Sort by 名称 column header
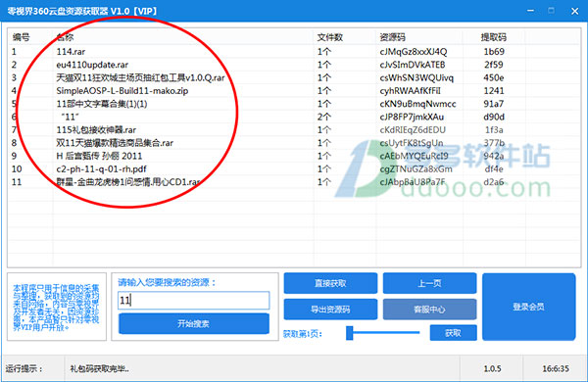The image size is (588, 382). click(x=65, y=37)
